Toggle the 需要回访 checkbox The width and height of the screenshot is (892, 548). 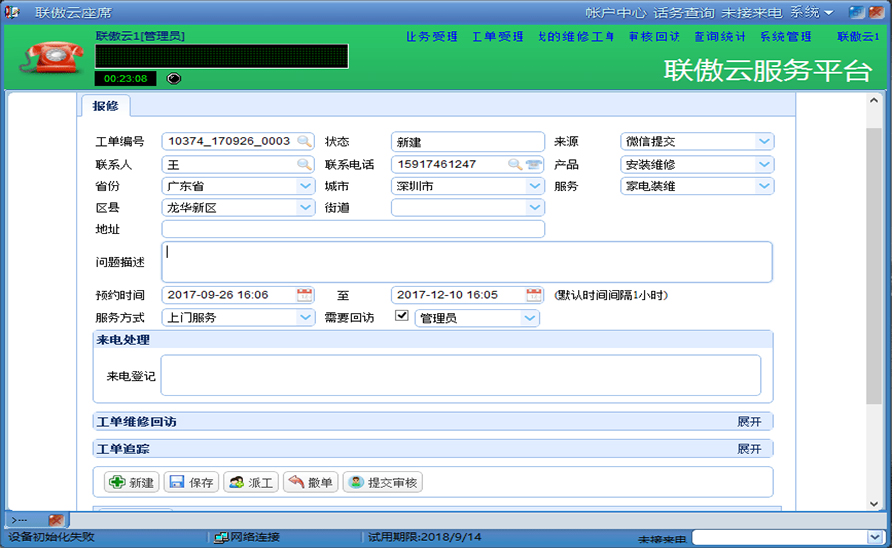(402, 317)
